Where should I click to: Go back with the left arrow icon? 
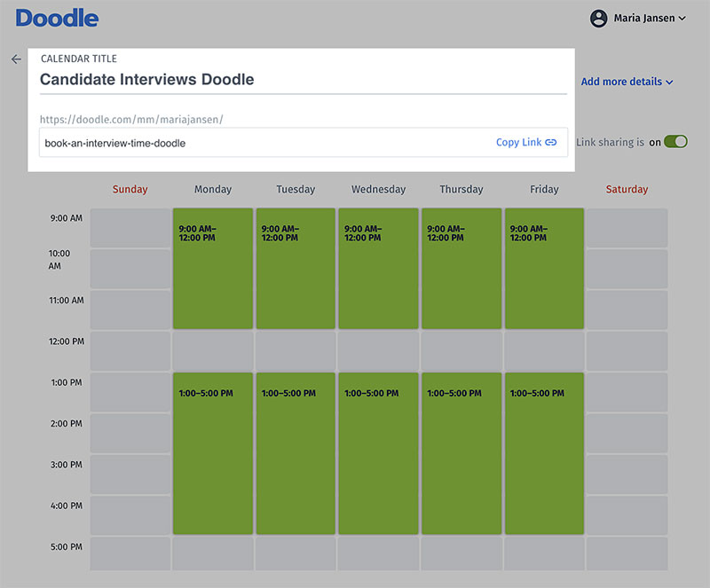[x=16, y=59]
